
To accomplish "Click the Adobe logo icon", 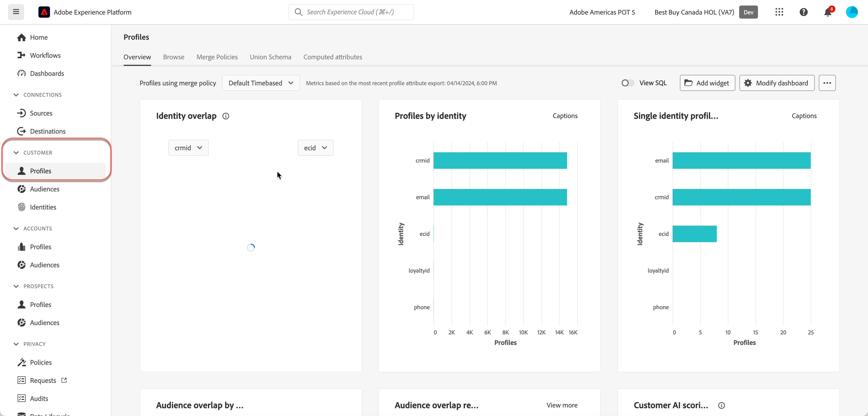I will point(44,12).
